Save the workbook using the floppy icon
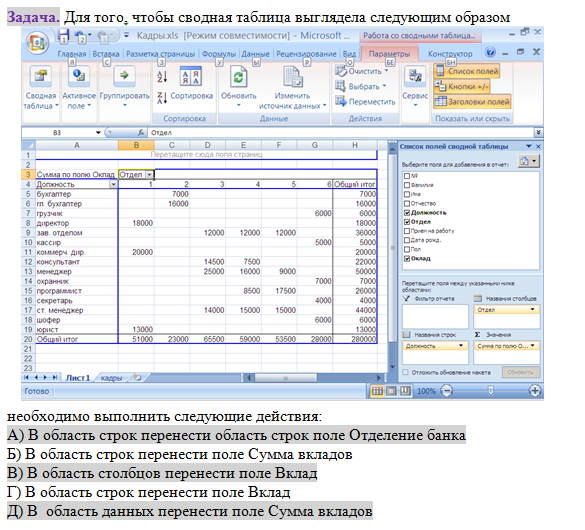585x530 pixels. point(63,36)
